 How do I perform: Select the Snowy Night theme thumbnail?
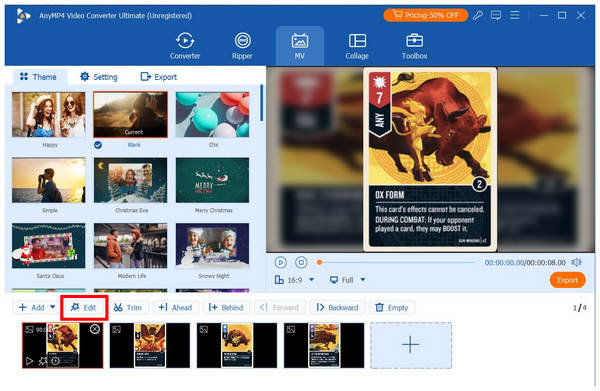coord(212,246)
